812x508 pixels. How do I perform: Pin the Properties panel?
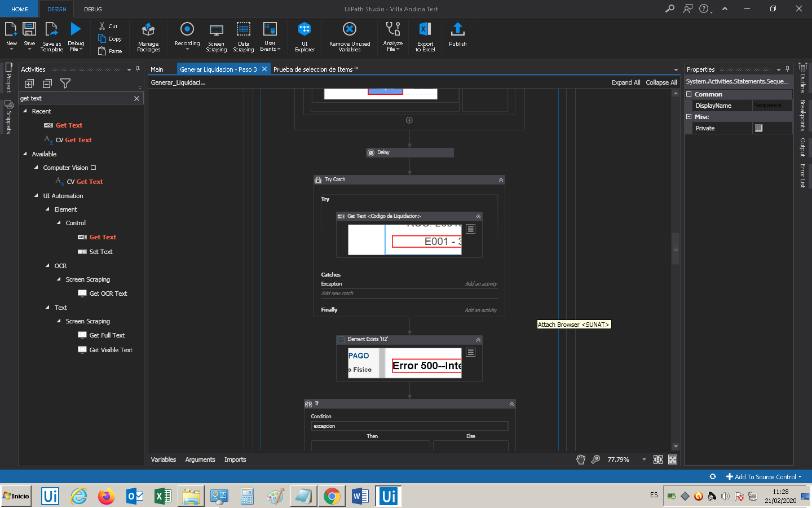(x=787, y=69)
